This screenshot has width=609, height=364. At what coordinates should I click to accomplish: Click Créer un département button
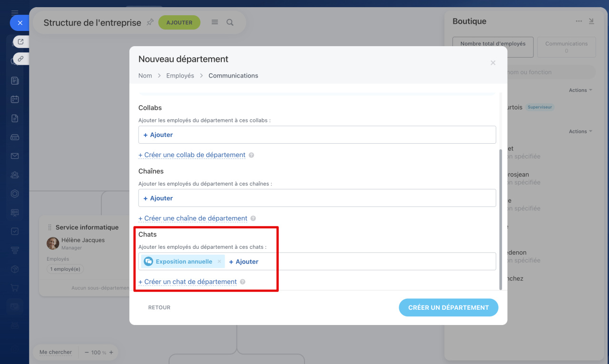coord(448,307)
